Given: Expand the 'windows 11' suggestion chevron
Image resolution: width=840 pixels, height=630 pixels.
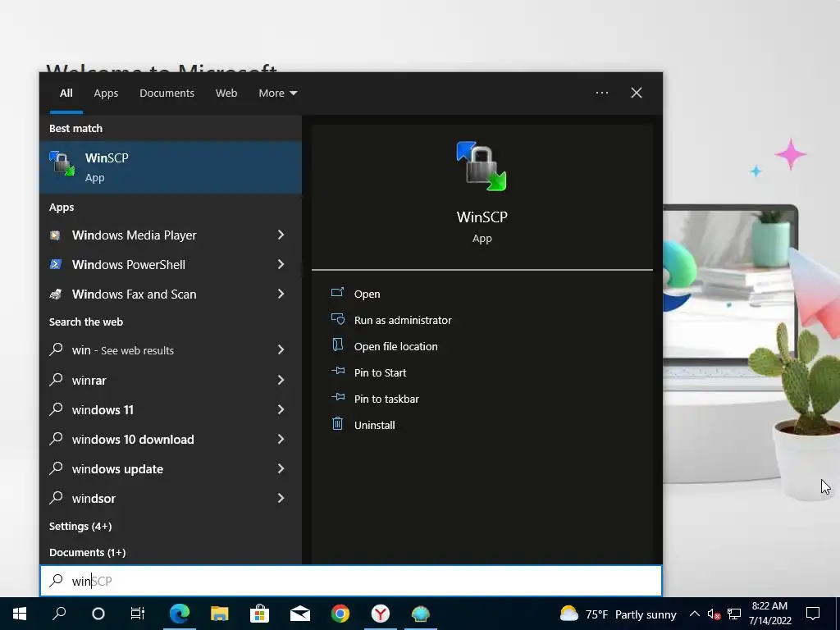Looking at the screenshot, I should pyautogui.click(x=281, y=409).
